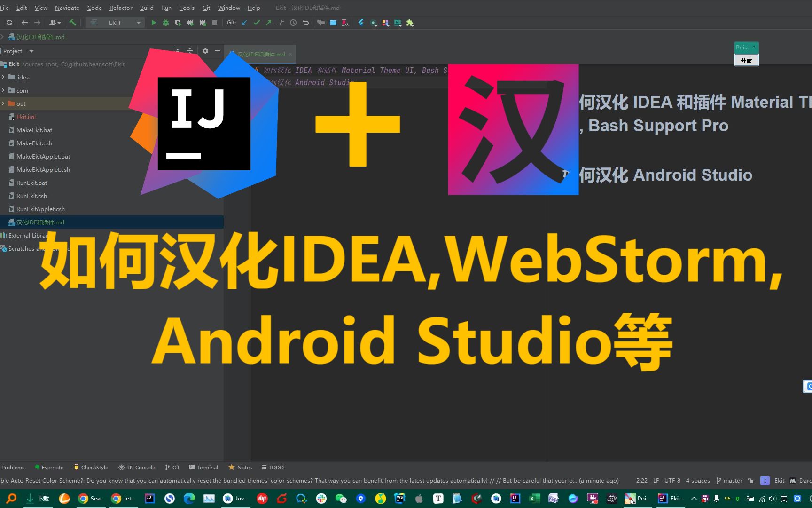Open the RN Console tool window
Screen dimensions: 812x508
click(x=137, y=468)
